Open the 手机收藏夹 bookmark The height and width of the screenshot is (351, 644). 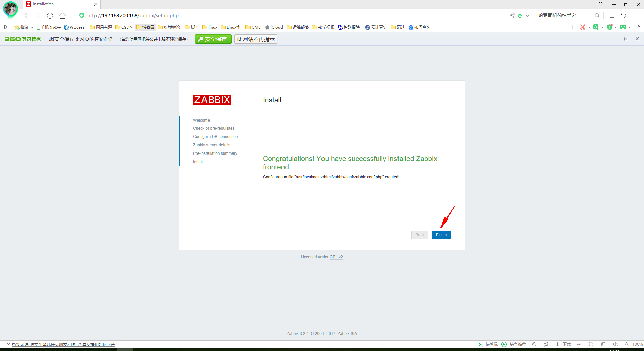click(49, 27)
